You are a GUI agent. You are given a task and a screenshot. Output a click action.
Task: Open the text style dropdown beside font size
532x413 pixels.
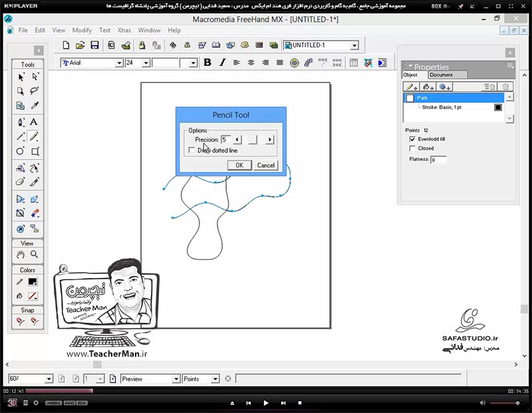193,63
